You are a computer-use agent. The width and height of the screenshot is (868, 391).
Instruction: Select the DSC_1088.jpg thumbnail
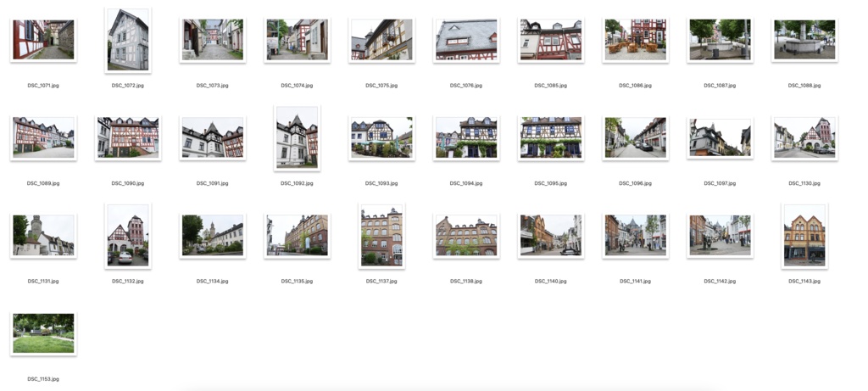click(804, 40)
